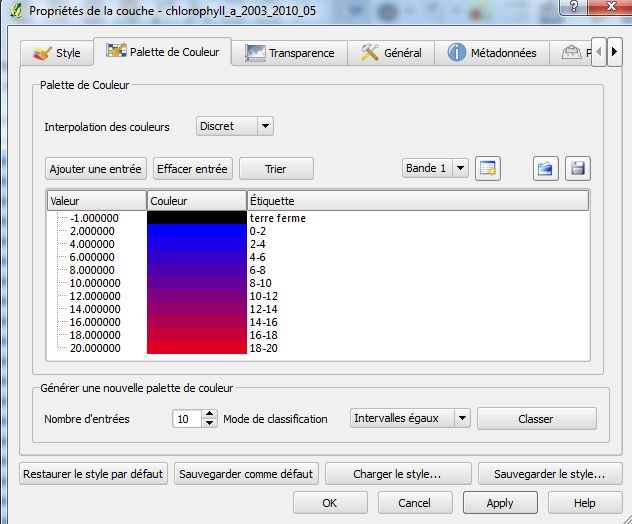Expand the Interpolation des couleurs dropdown

(235, 126)
